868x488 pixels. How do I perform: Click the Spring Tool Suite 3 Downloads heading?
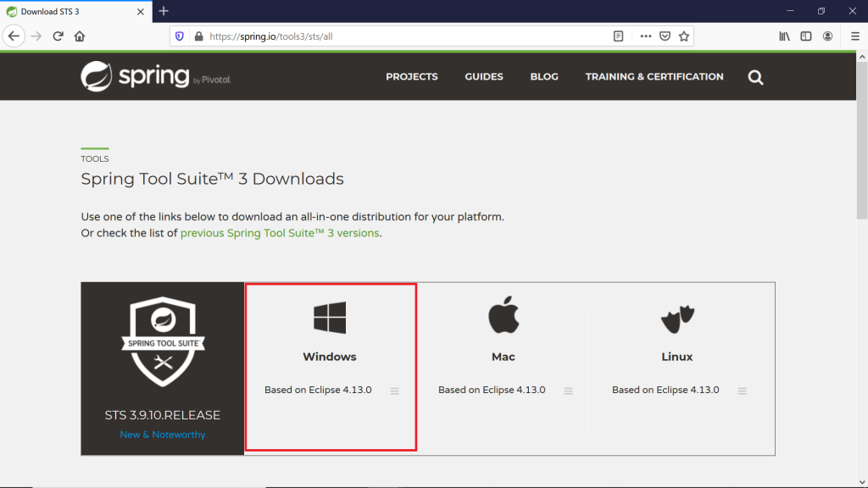click(212, 179)
